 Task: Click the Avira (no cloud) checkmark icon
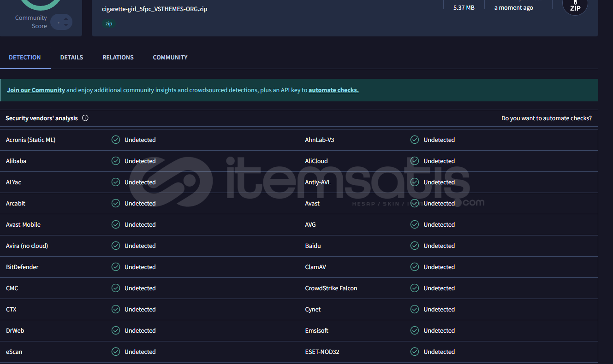tap(116, 246)
